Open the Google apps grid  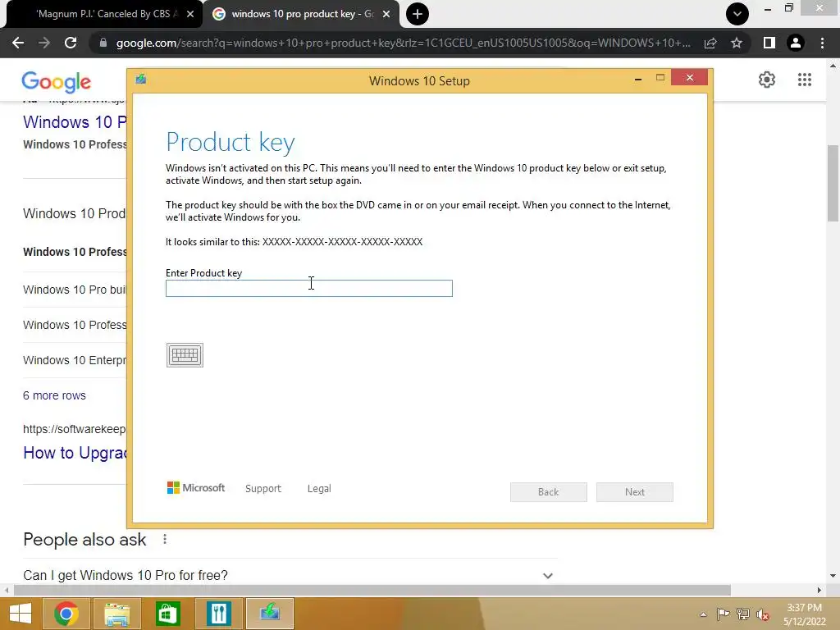pyautogui.click(x=805, y=80)
